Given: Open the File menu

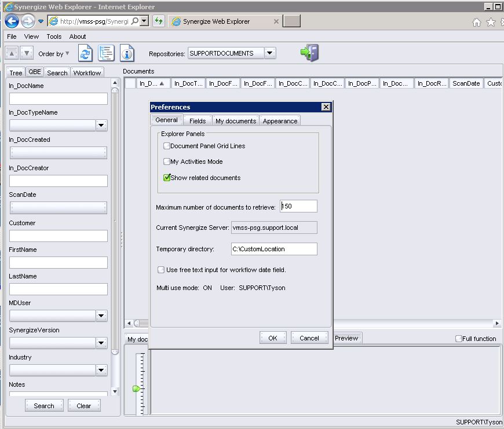Looking at the screenshot, I should point(12,36).
